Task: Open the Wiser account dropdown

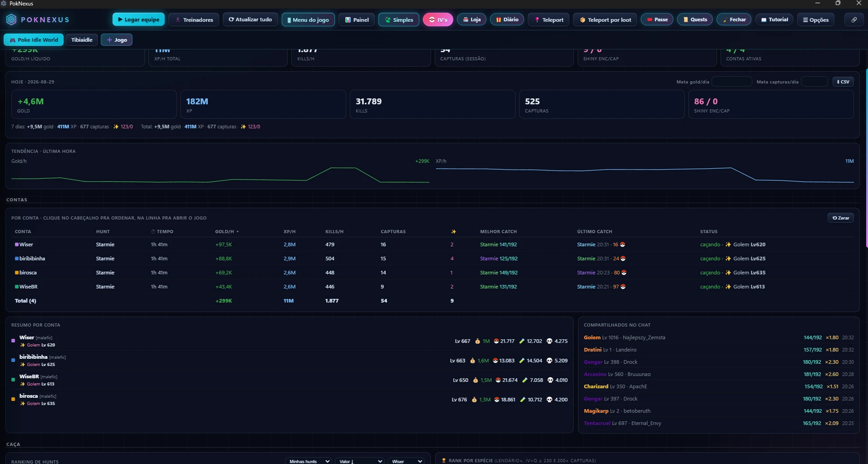Action: [407, 461]
